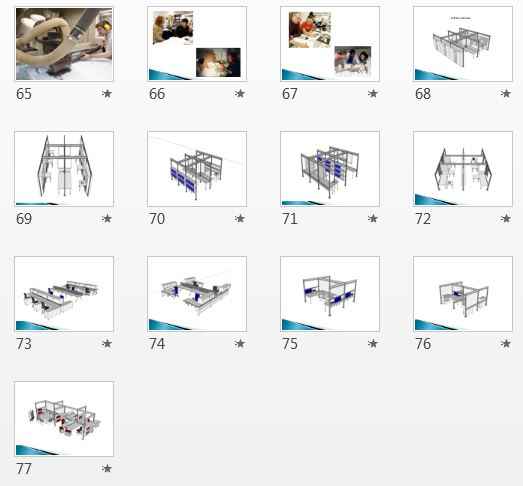The image size is (523, 486).
Task: Click animation star icon under slide 74
Action: click(x=239, y=344)
